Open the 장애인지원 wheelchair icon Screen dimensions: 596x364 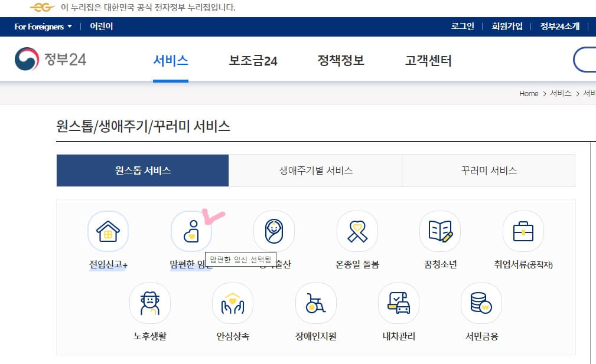click(x=315, y=303)
